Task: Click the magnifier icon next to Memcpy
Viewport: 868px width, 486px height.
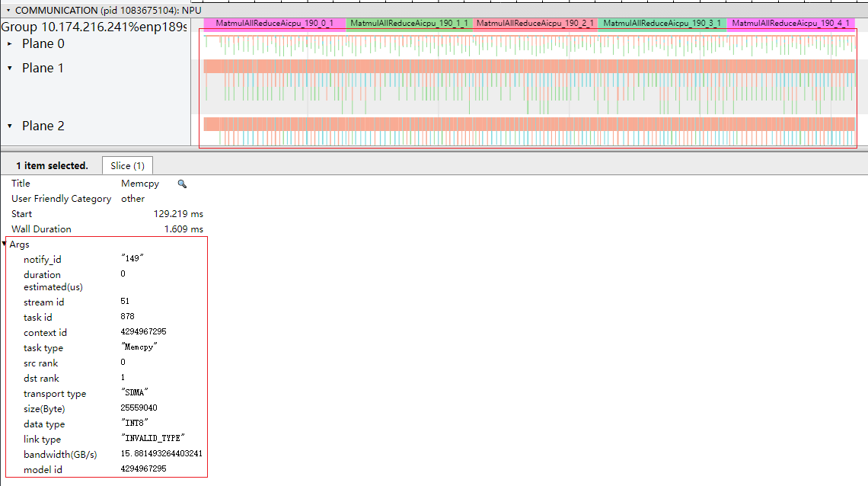Action: (182, 184)
